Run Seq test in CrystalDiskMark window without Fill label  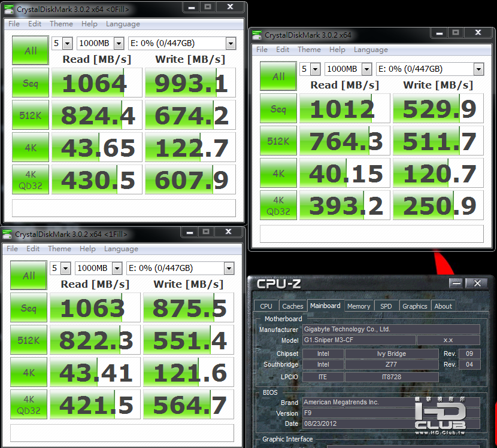pos(278,108)
